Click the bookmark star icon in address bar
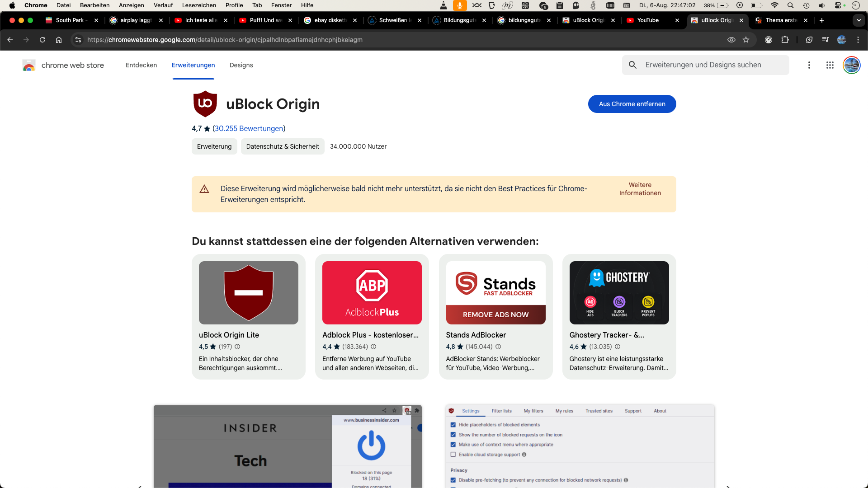Viewport: 868px width, 488px height. click(746, 40)
